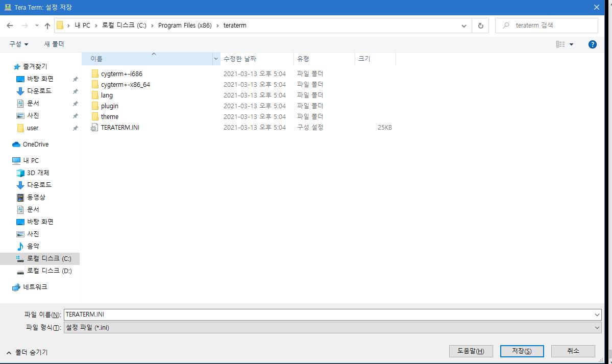The height and width of the screenshot is (364, 612).
Task: Create new folder with 새 폴더
Action: point(54,44)
